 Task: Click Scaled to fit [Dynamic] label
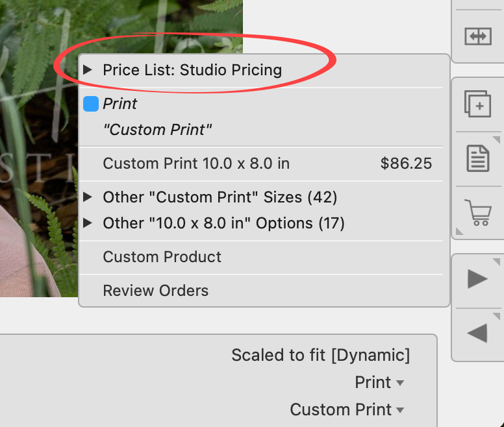pyautogui.click(x=320, y=356)
